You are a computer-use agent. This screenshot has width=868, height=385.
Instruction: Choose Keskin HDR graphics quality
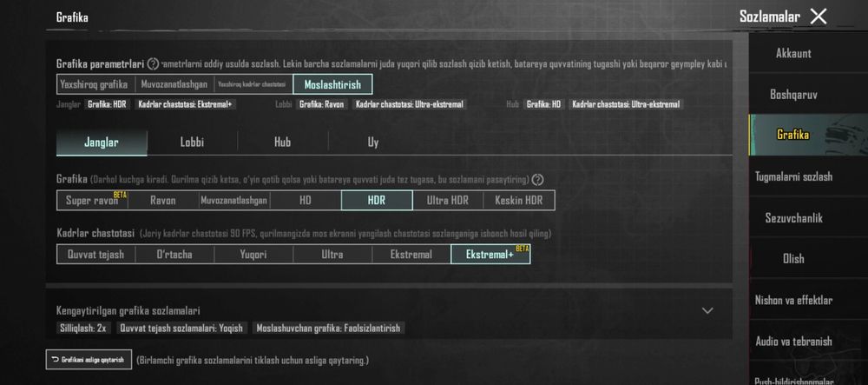point(519,201)
